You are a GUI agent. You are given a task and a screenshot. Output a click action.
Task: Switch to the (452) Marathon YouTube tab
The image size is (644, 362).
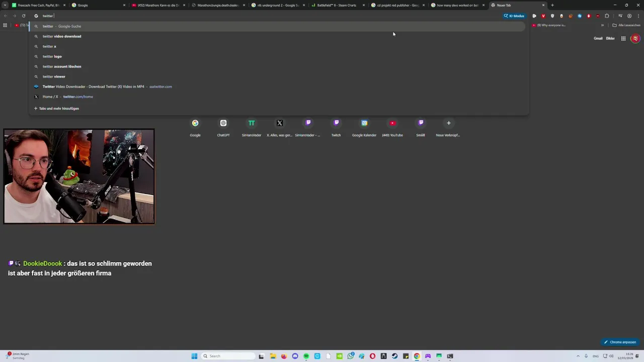(x=158, y=5)
